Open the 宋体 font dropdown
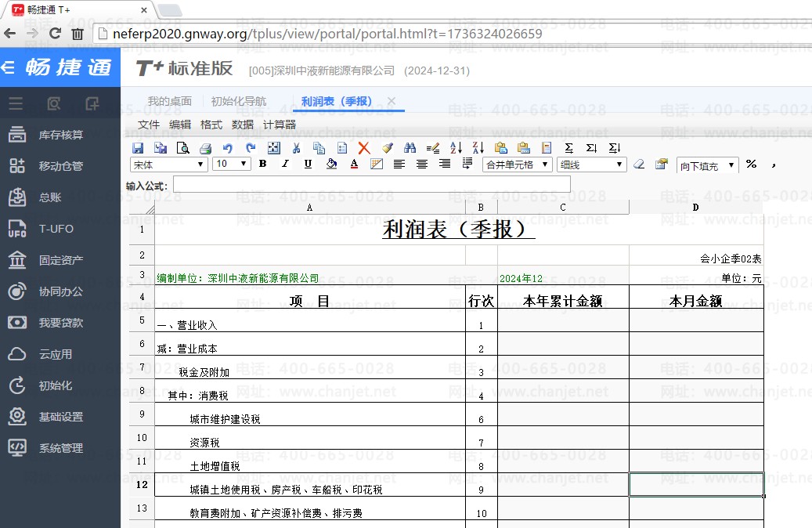812x528 pixels. point(168,165)
